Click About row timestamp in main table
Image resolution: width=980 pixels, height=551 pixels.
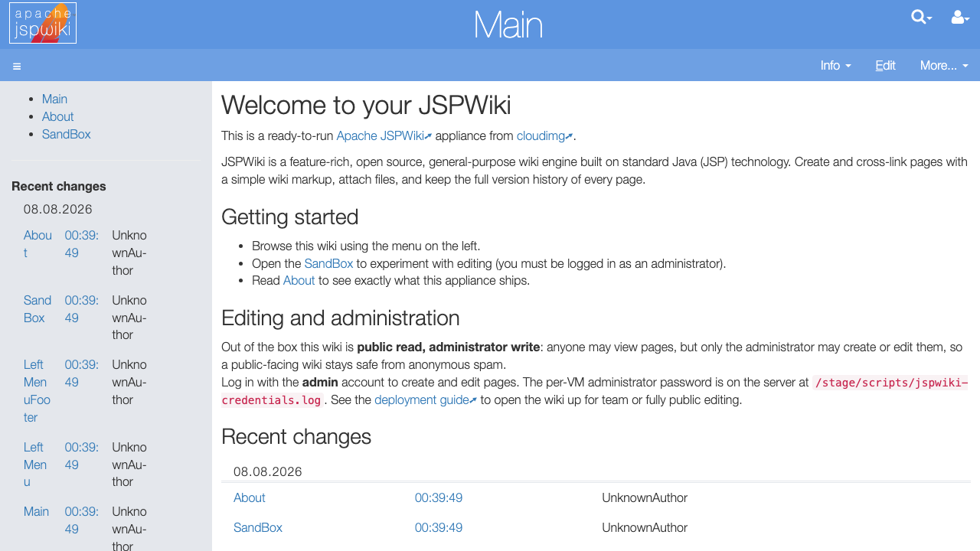(x=438, y=498)
